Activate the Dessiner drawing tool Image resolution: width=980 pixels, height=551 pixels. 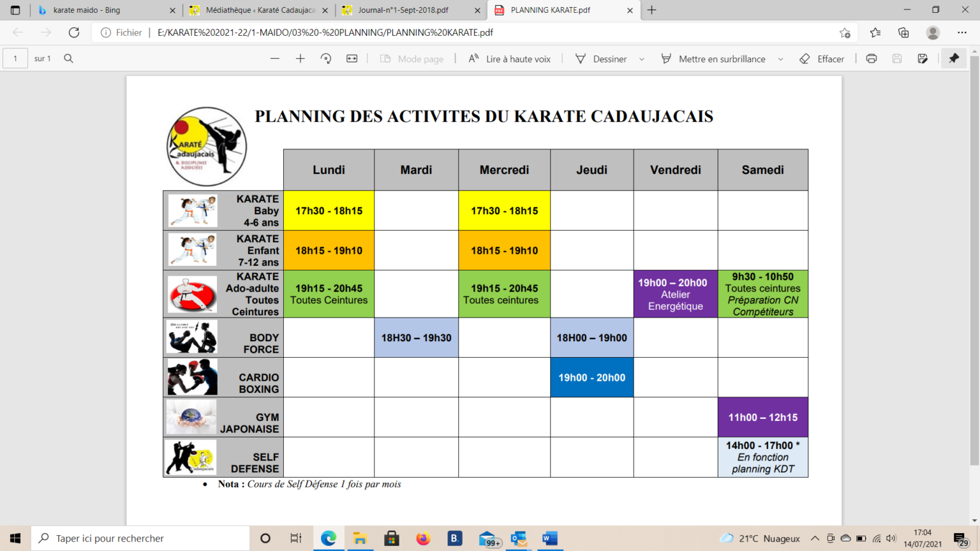(601, 59)
